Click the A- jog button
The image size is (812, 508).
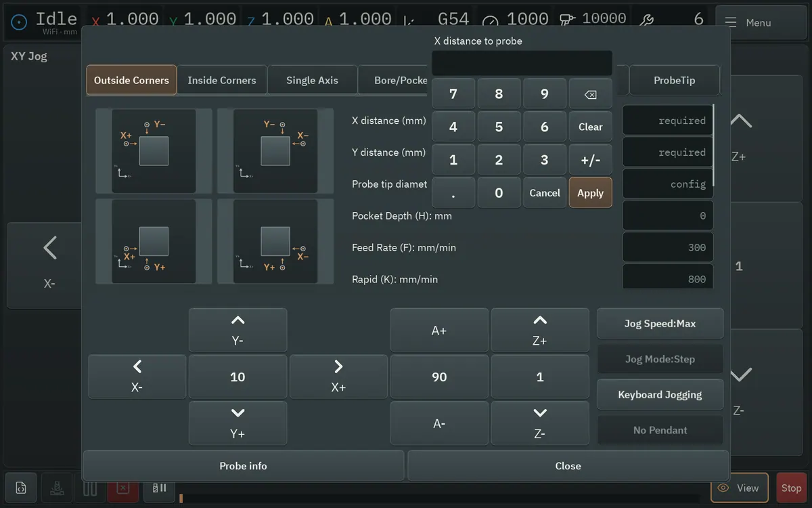click(x=439, y=423)
